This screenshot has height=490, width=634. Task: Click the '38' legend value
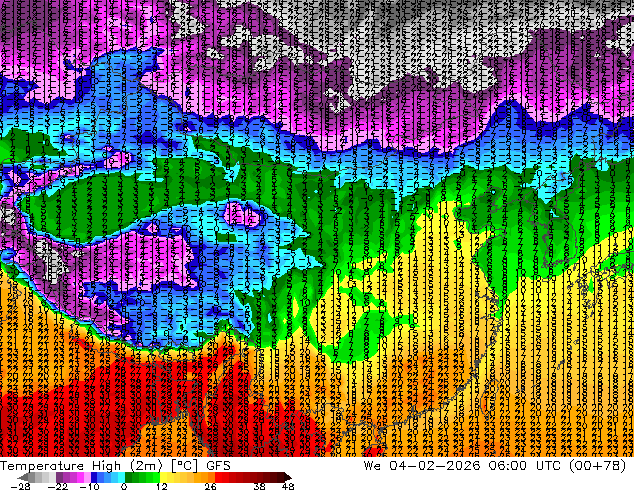coord(260,486)
